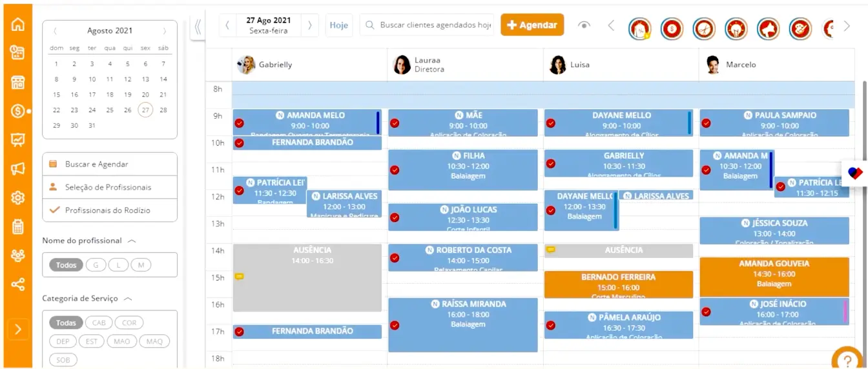
Task: Show previous story circles with left arrow
Action: pyautogui.click(x=611, y=26)
